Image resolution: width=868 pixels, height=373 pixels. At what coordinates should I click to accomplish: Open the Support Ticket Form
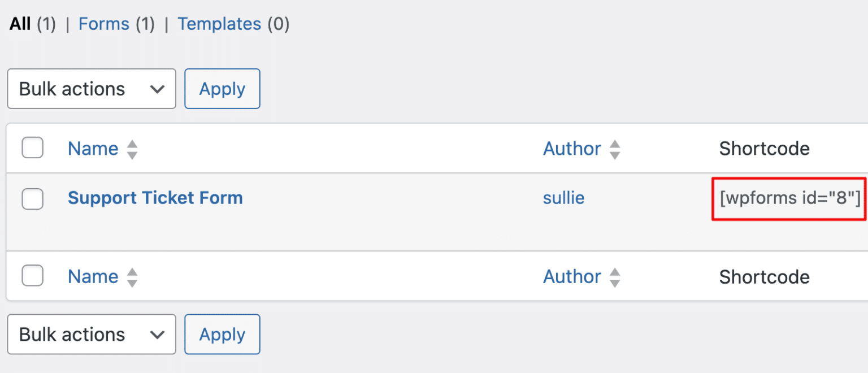tap(155, 197)
